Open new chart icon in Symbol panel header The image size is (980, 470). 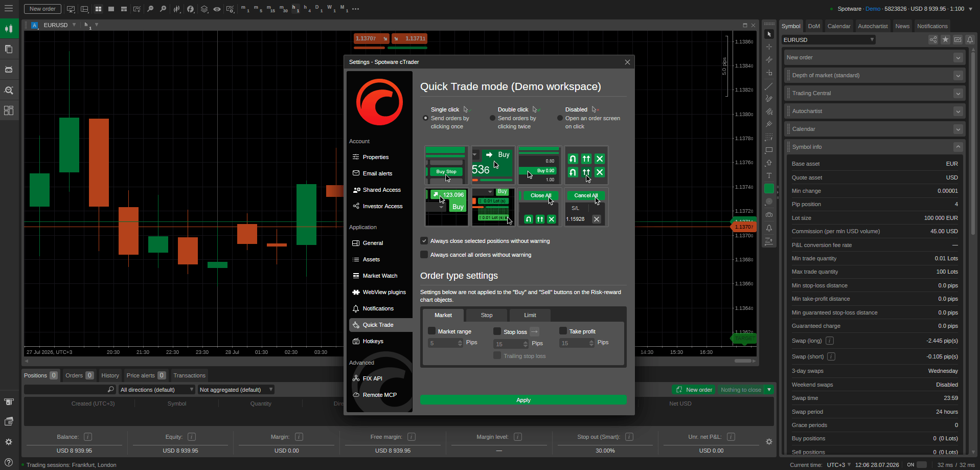pyautogui.click(x=958, y=39)
